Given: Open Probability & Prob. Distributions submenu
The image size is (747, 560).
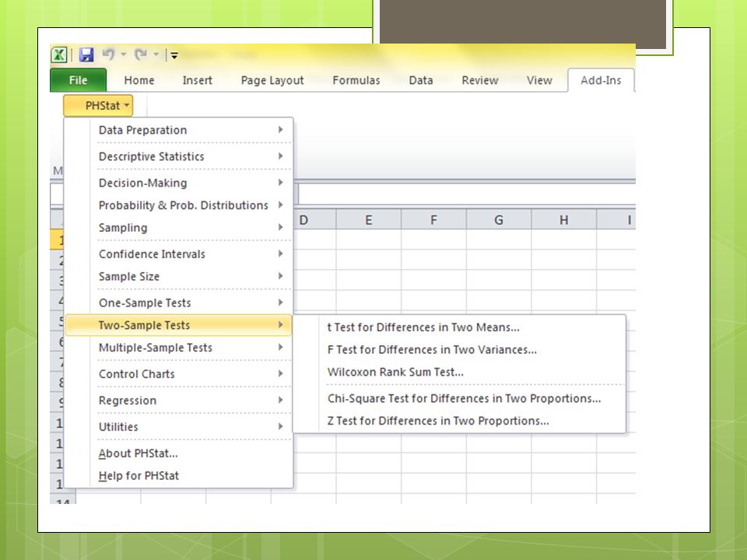Looking at the screenshot, I should [179, 205].
